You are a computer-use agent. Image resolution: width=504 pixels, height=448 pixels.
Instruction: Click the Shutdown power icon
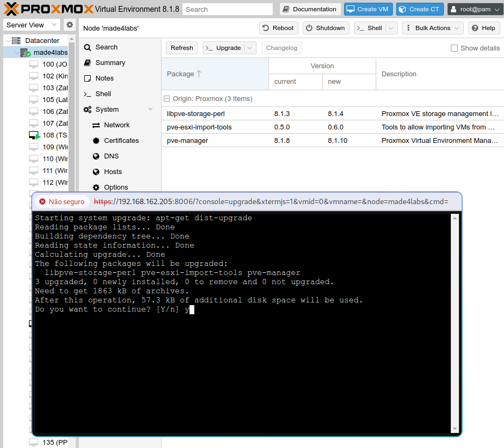click(309, 28)
